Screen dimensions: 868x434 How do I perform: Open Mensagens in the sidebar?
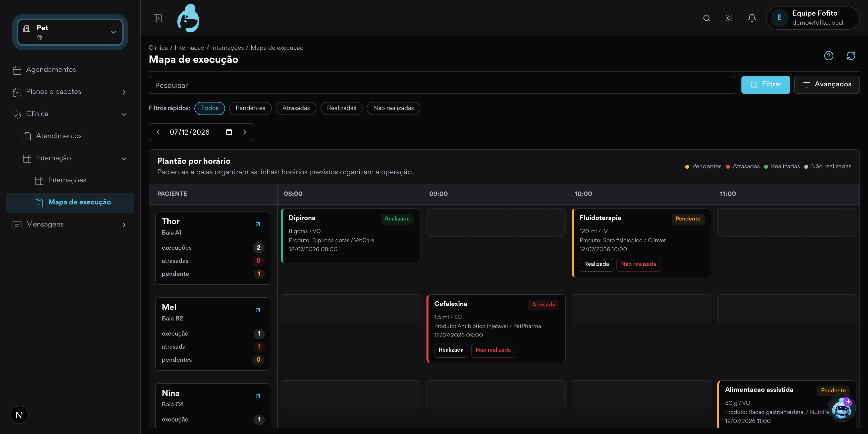[70, 225]
